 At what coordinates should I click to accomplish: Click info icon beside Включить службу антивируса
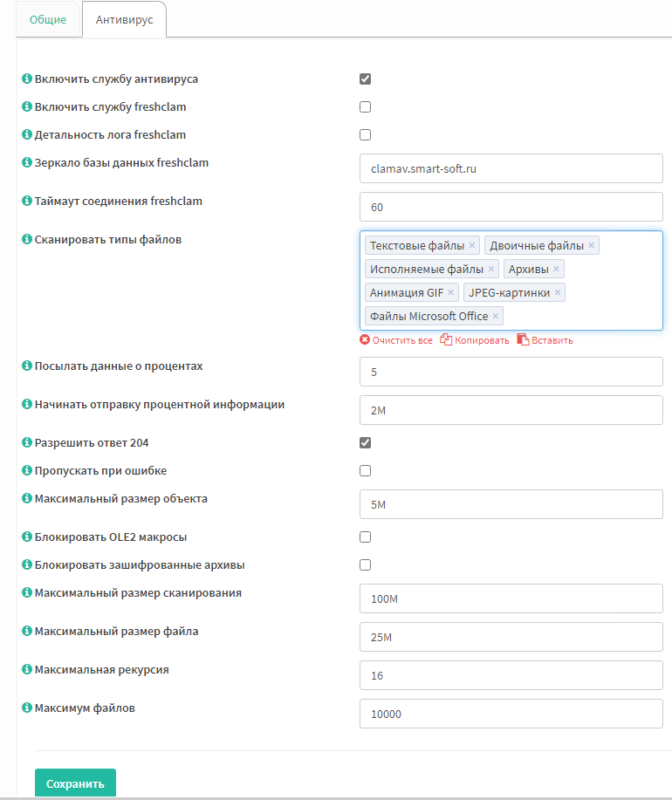click(27, 79)
